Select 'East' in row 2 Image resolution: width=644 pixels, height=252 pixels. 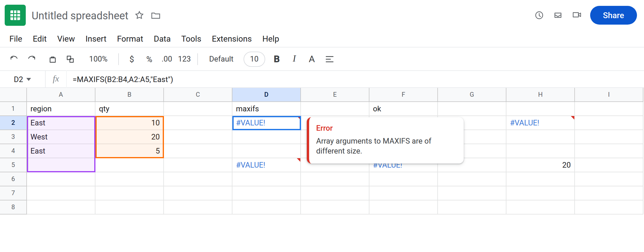(x=61, y=123)
